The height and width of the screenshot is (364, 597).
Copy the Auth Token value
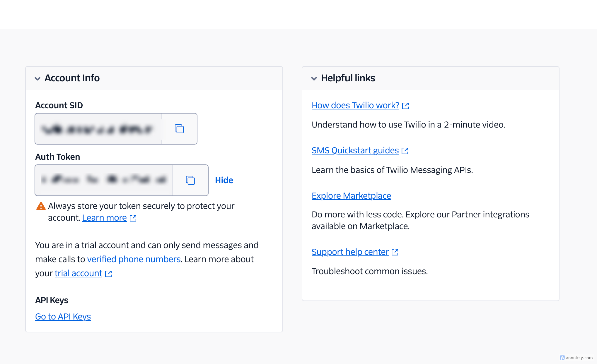[x=190, y=180]
